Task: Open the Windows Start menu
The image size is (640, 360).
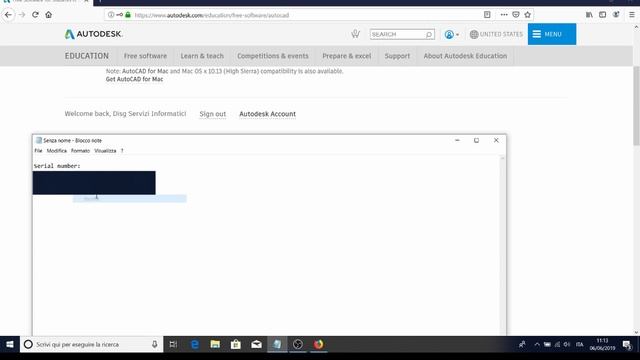Action: coord(10,344)
